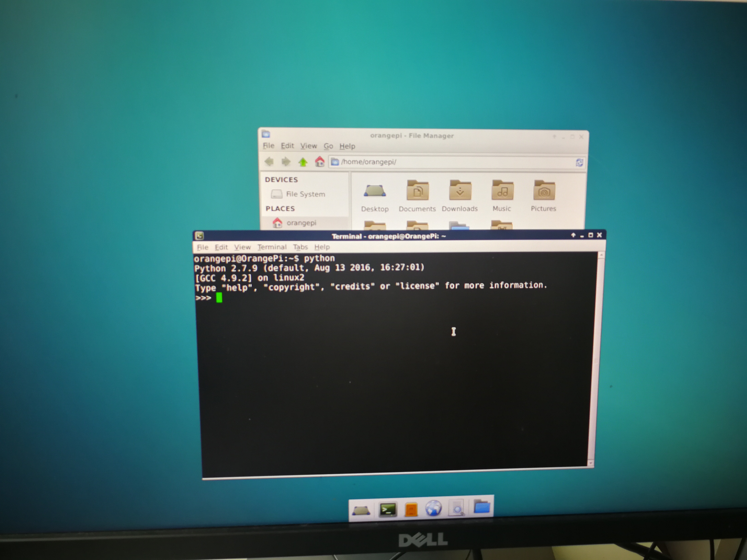This screenshot has height=560, width=747.
Task: Click the Go up (parent folder) arrow
Action: click(x=303, y=162)
